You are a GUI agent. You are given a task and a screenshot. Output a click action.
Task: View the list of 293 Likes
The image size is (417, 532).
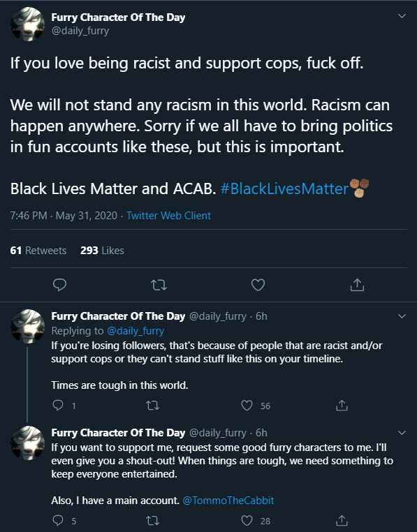point(102,251)
